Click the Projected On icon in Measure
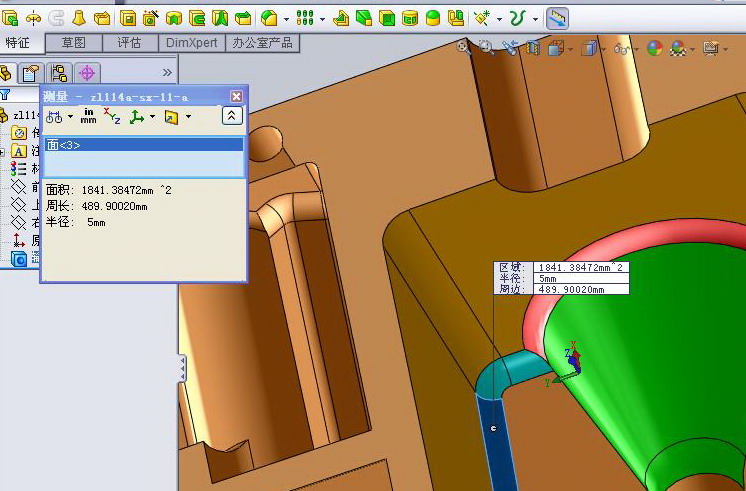Viewport: 746px width, 491px height. pos(171,117)
